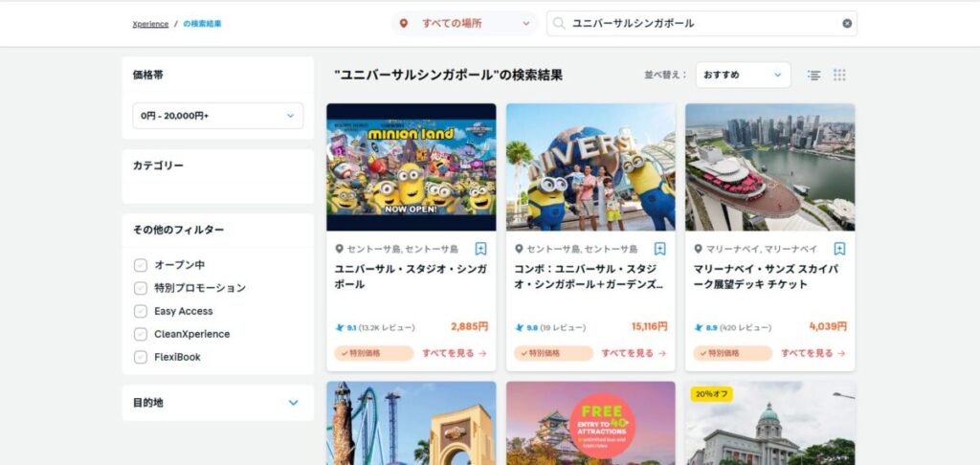
Task: Clear the search field with X icon
Action: pyautogui.click(x=847, y=24)
